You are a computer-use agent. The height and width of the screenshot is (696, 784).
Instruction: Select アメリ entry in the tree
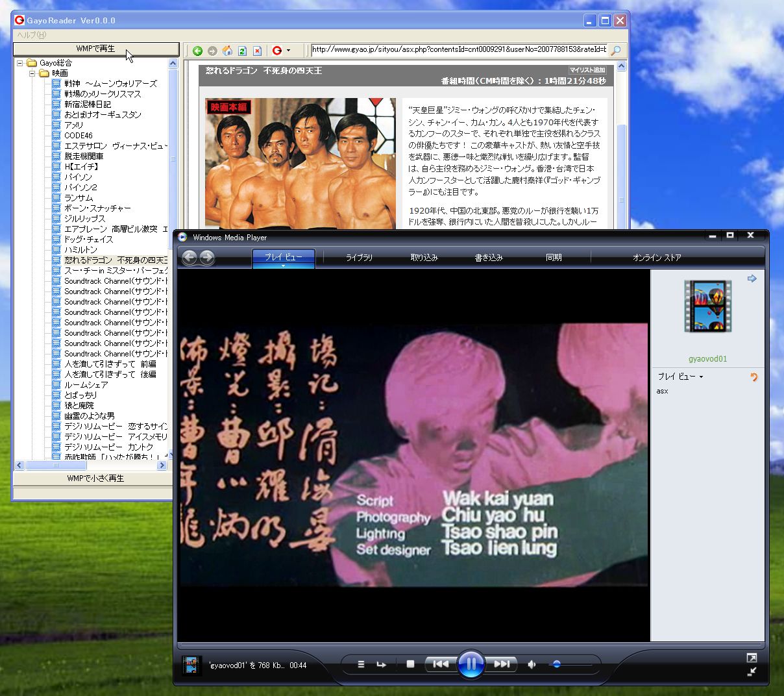pyautogui.click(x=73, y=125)
